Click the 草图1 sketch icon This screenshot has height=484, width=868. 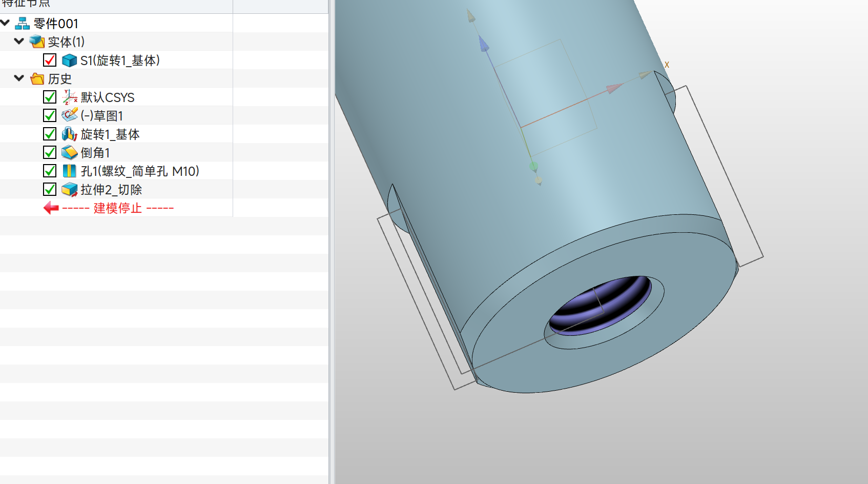70,115
